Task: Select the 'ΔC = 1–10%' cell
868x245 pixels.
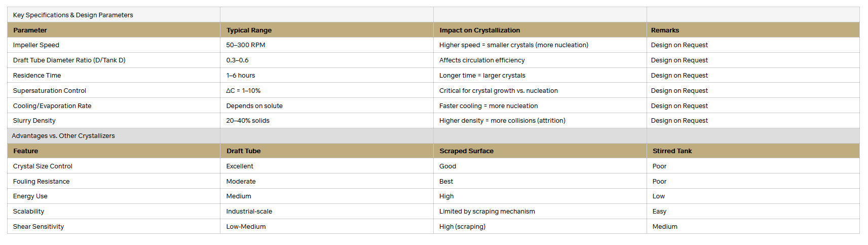Action: [x=243, y=91]
